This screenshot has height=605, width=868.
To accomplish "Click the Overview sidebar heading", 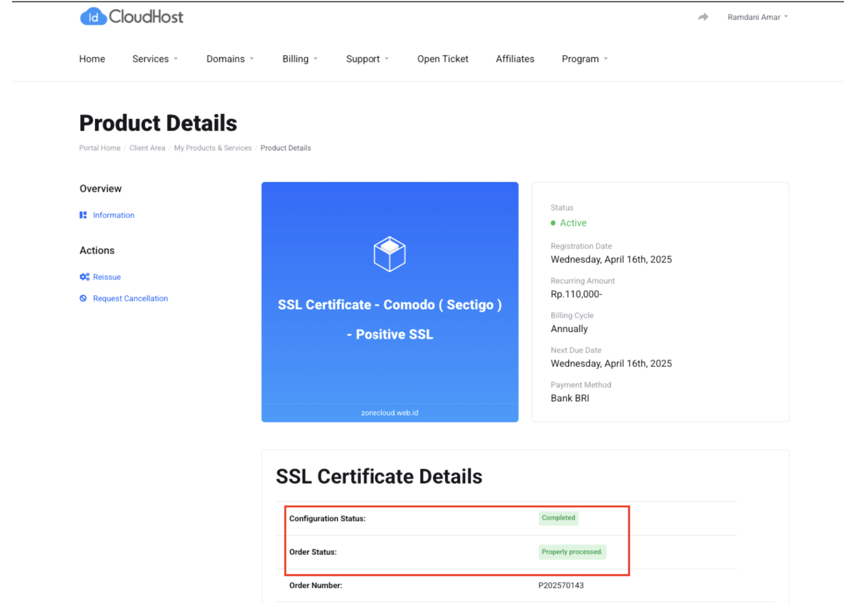I will coord(101,188).
